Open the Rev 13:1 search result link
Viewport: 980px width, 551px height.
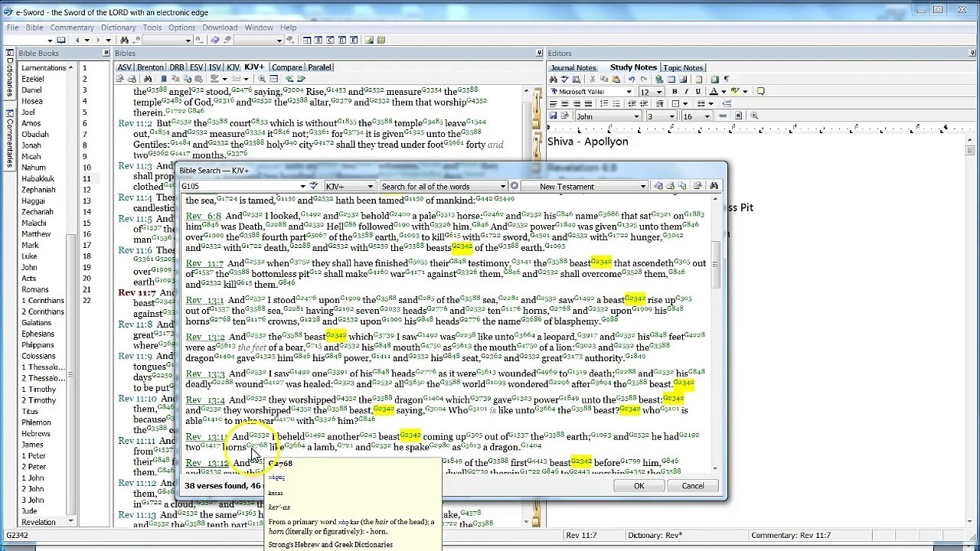click(x=204, y=301)
